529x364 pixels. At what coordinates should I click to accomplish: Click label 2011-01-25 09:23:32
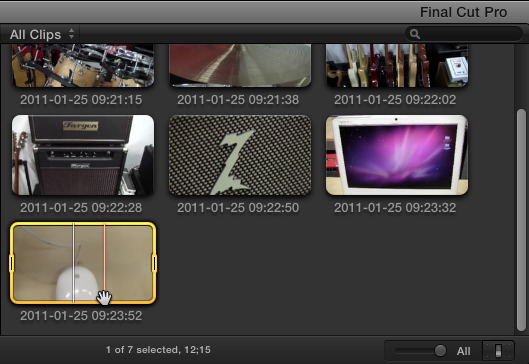click(x=395, y=207)
